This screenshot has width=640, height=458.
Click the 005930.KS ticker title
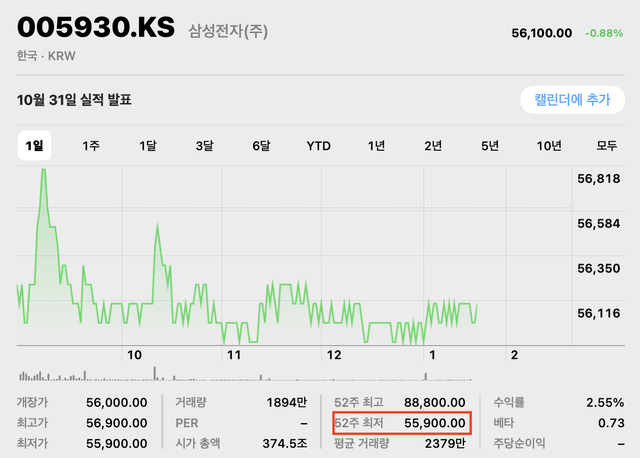[94, 29]
